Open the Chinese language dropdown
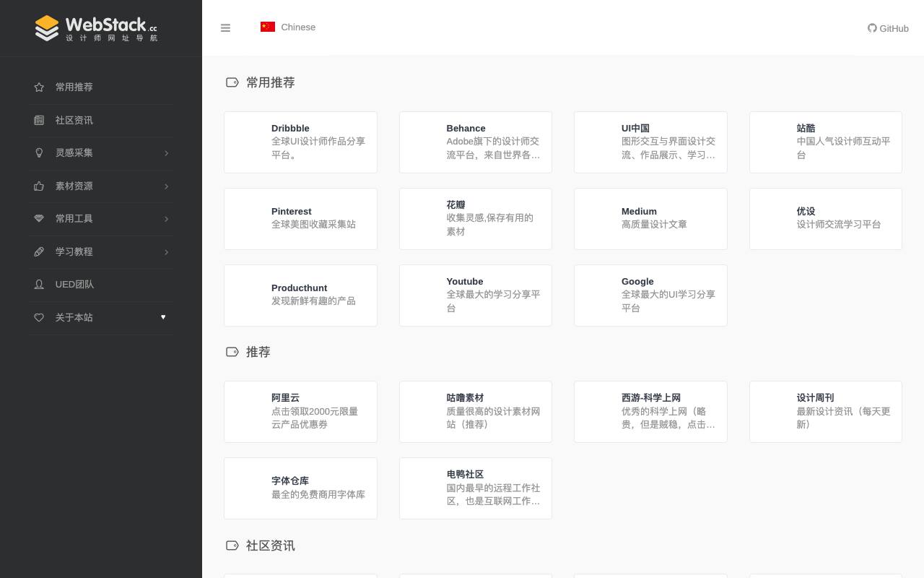Screen dimensions: 924x578 pos(288,27)
